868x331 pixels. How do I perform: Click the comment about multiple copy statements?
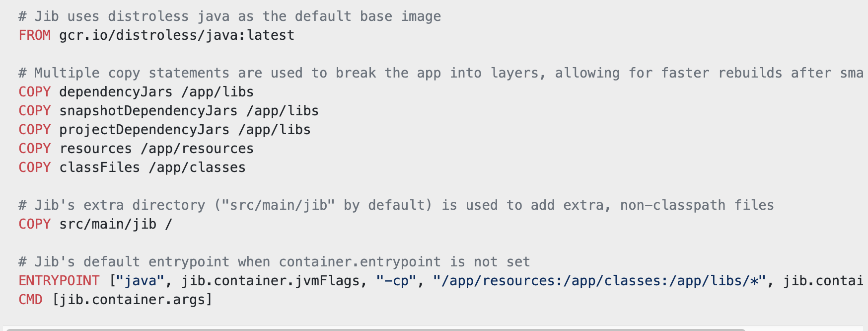pyautogui.click(x=441, y=73)
